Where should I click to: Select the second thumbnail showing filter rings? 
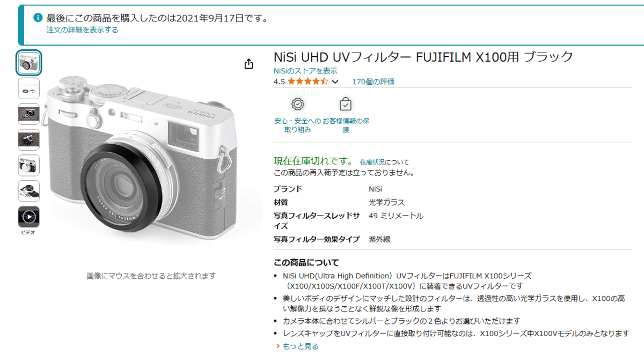(29, 88)
